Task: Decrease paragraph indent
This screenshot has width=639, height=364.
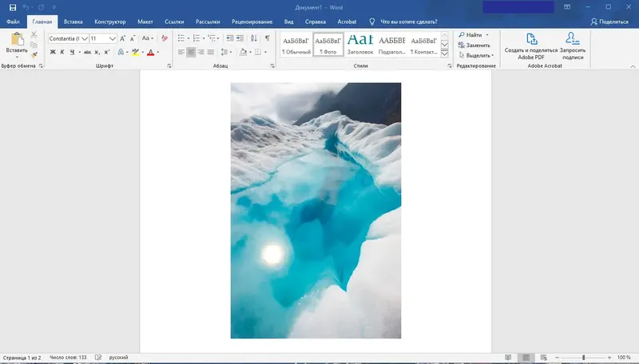Action: [x=230, y=38]
